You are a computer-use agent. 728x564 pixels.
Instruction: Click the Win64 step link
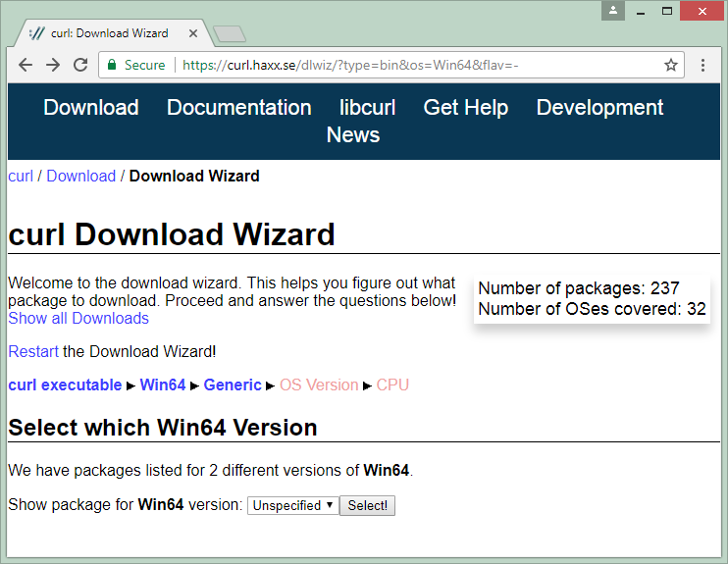(163, 385)
